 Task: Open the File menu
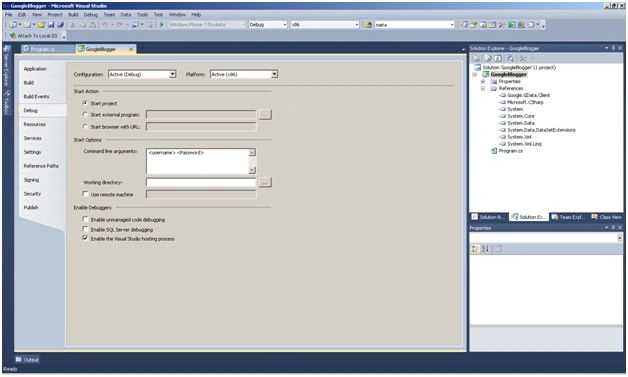pos(8,14)
